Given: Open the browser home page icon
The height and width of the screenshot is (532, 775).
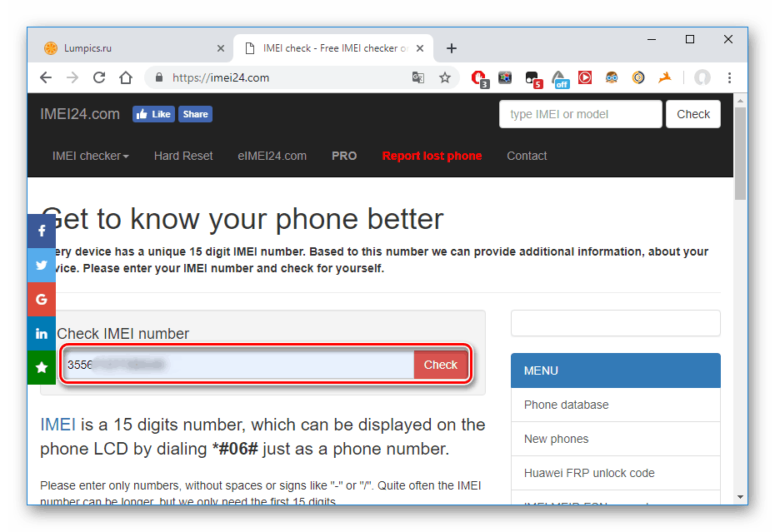Looking at the screenshot, I should click(126, 77).
